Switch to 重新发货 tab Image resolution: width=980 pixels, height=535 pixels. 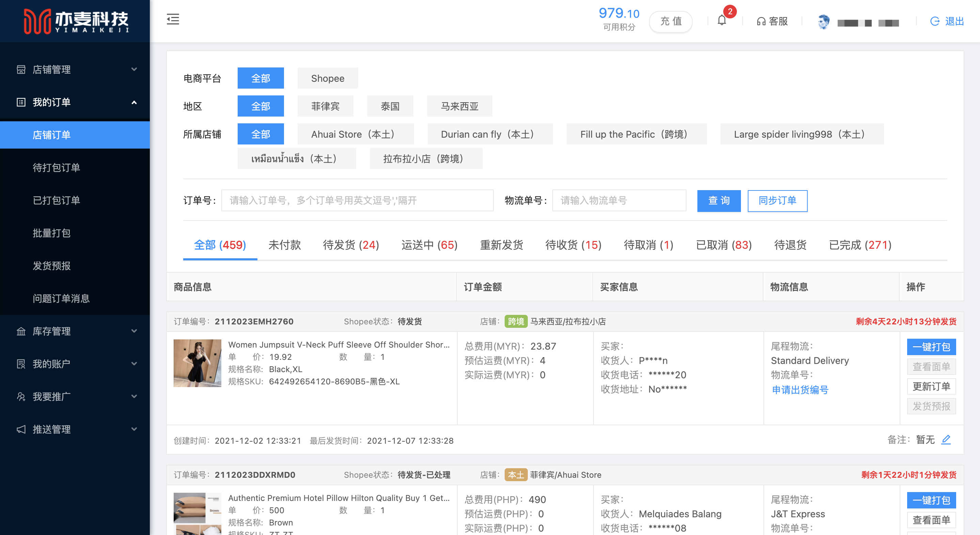coord(502,245)
